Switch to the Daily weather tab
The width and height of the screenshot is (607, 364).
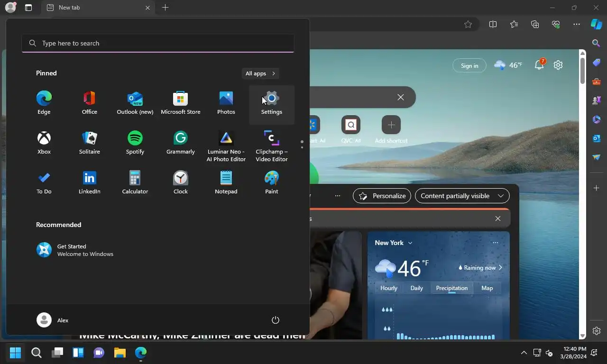point(417,288)
